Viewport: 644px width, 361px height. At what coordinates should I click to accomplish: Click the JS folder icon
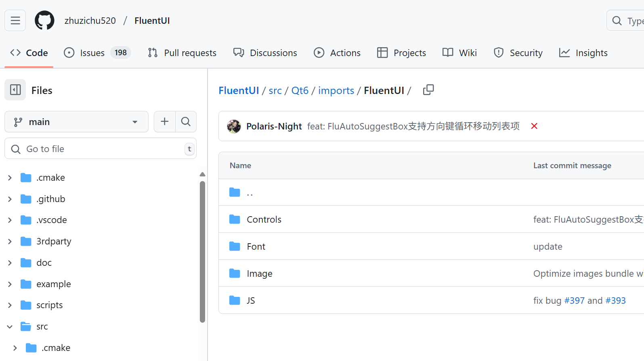[x=235, y=300]
